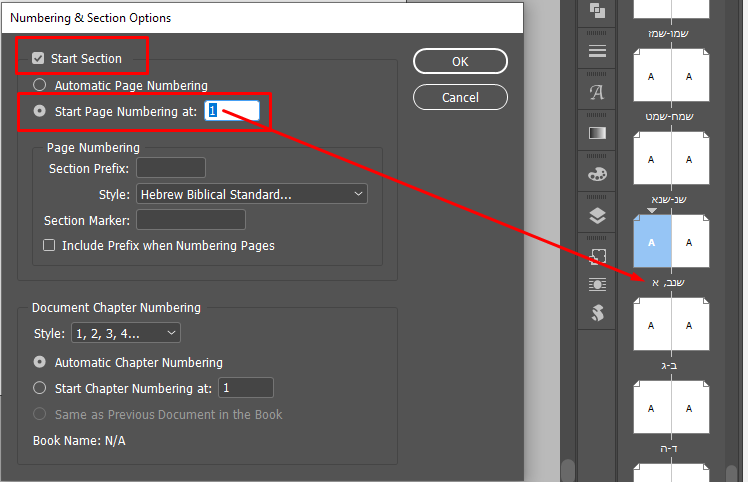Open the dashed-frame object styles panel icon
Image resolution: width=748 pixels, height=482 pixels.
pyautogui.click(x=597, y=257)
